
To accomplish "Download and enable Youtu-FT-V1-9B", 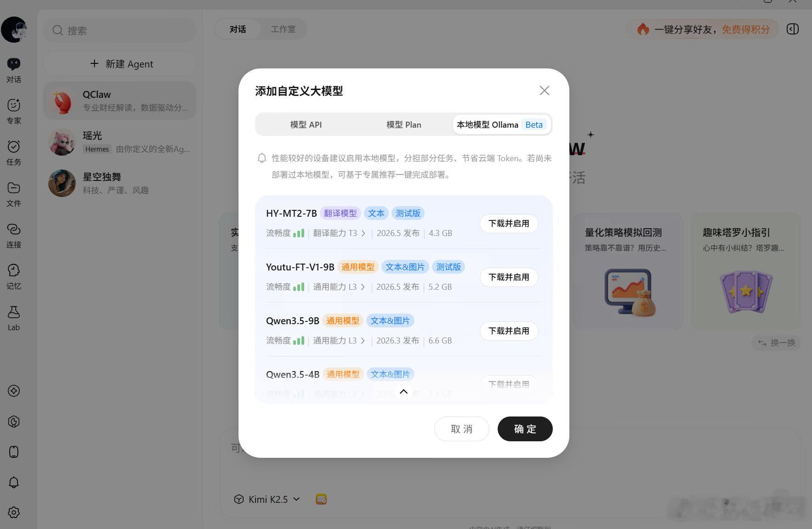I will (509, 277).
